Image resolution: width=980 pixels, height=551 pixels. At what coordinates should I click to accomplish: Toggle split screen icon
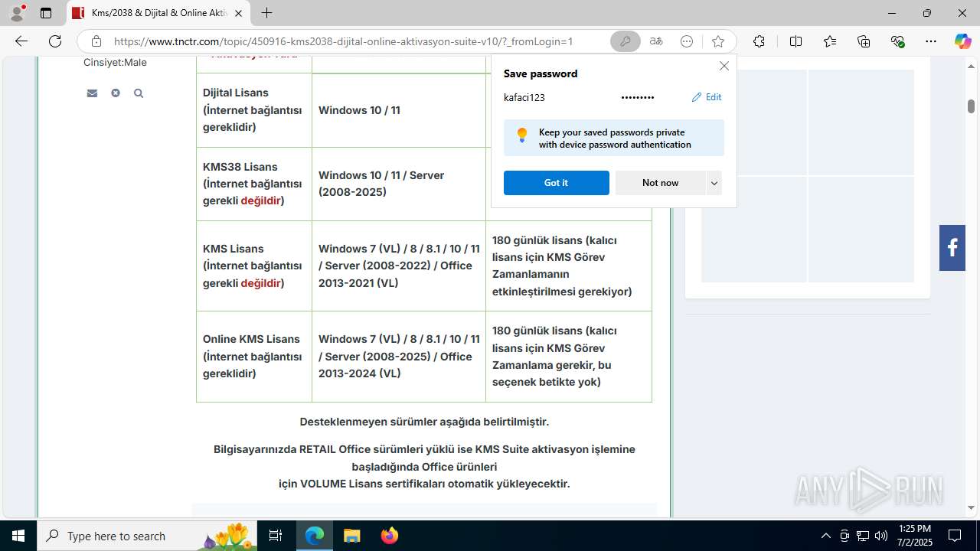click(x=795, y=41)
